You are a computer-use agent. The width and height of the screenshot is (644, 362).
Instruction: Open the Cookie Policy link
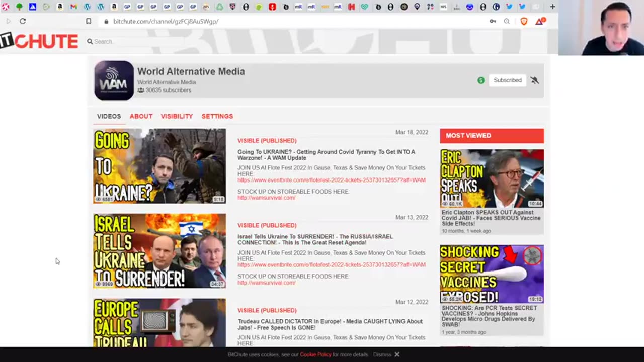pyautogui.click(x=315, y=354)
